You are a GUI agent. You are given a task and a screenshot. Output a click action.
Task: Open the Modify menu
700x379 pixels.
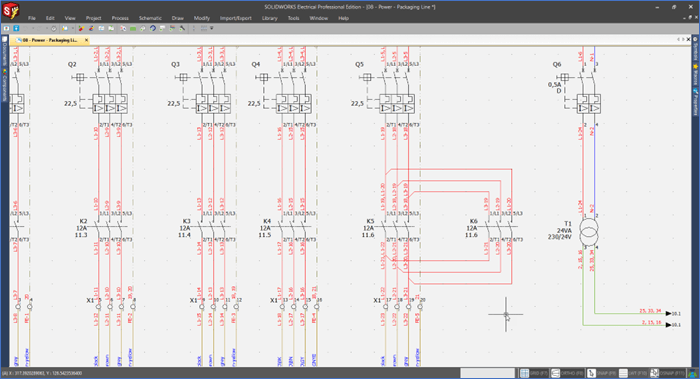[x=202, y=18]
